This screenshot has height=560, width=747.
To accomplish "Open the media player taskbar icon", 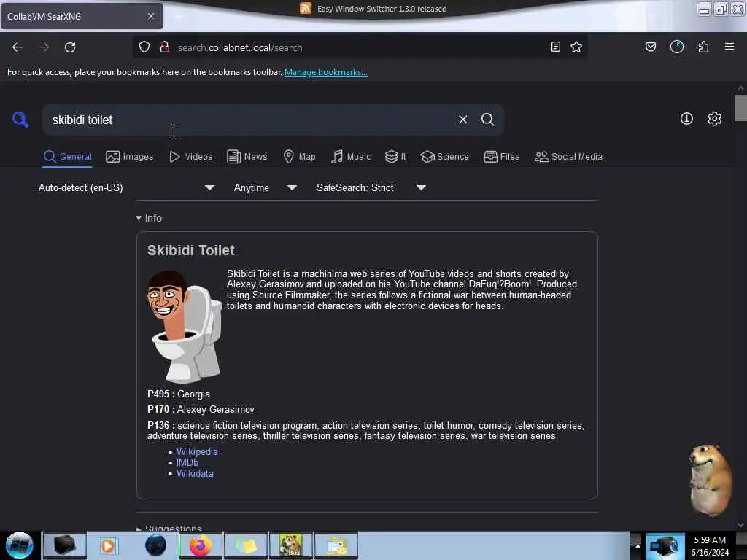I will (108, 545).
